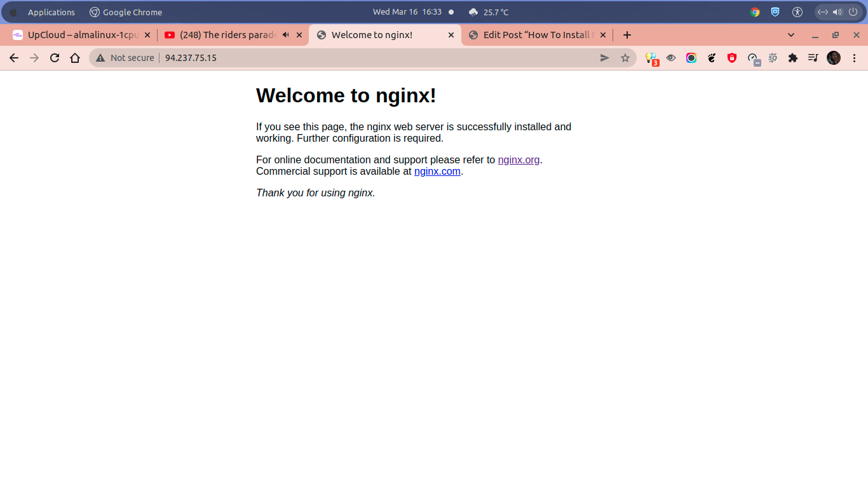This screenshot has width=868, height=488.
Task: Share this page via the send icon
Action: click(605, 58)
